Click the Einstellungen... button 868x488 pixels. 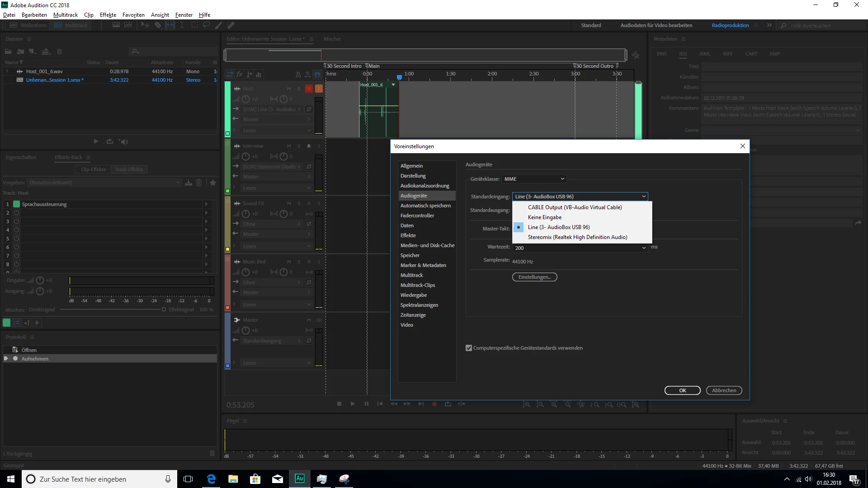pos(534,277)
